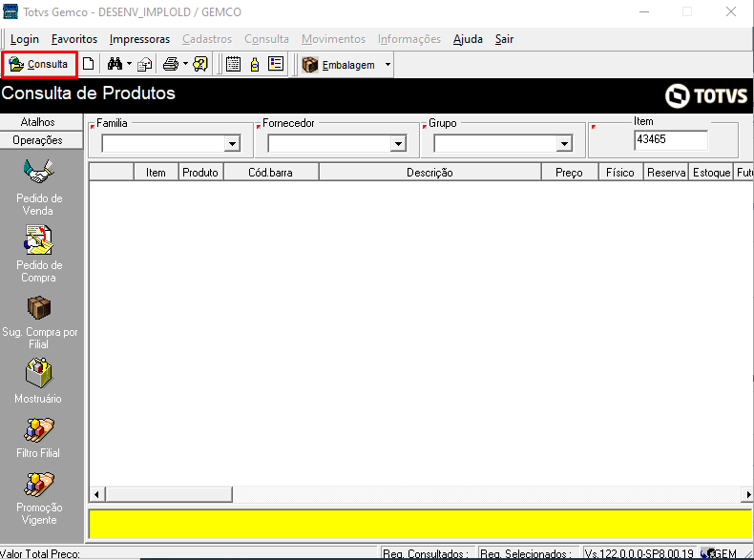Click the colored list legend icon
754x560 pixels.
click(x=276, y=64)
